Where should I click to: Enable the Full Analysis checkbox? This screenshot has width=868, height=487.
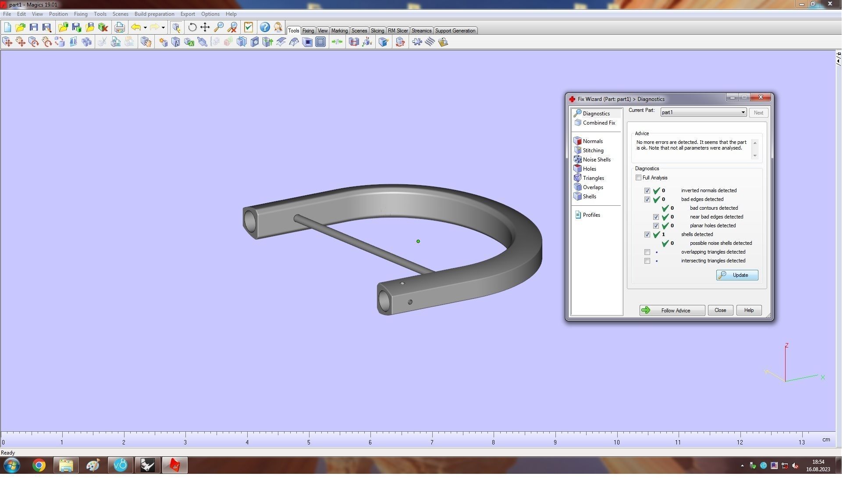point(638,178)
